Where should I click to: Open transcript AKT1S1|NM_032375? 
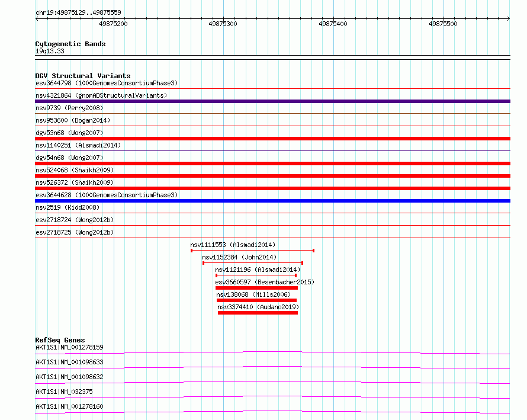click(x=64, y=392)
